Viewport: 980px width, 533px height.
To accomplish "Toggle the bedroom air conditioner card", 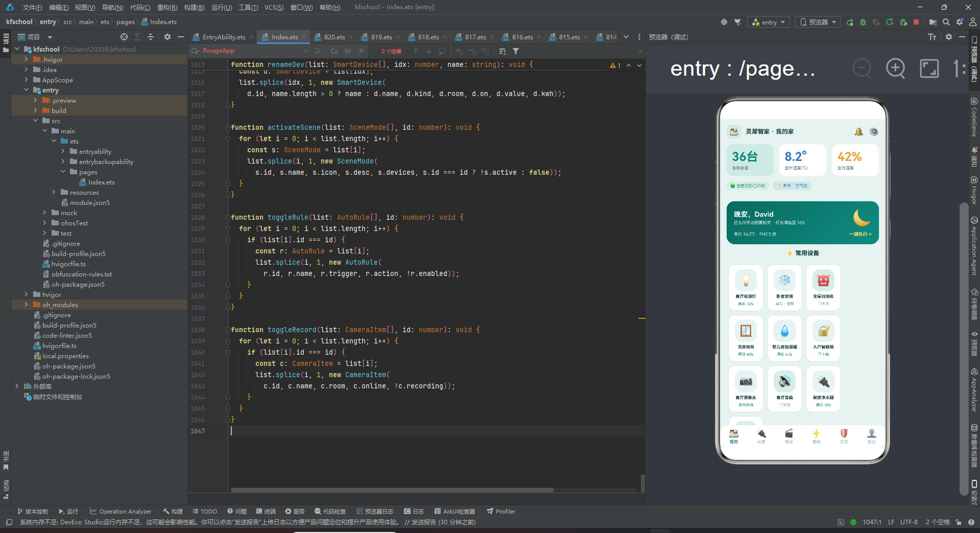I will click(784, 288).
